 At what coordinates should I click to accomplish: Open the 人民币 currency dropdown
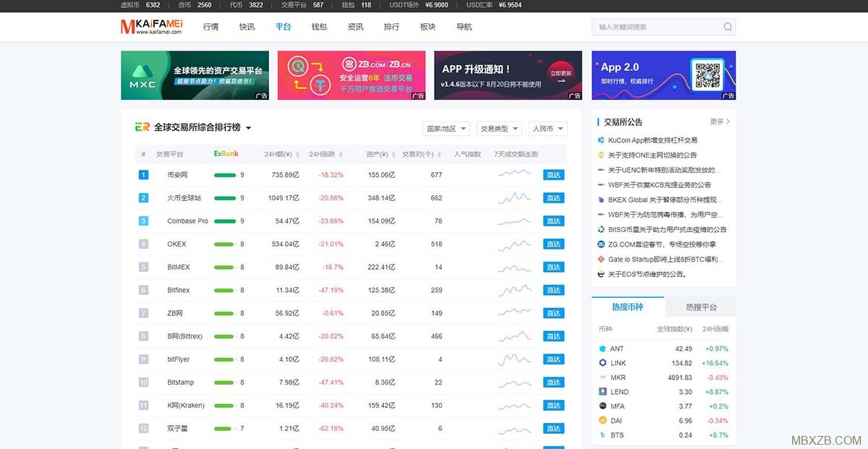pyautogui.click(x=548, y=129)
